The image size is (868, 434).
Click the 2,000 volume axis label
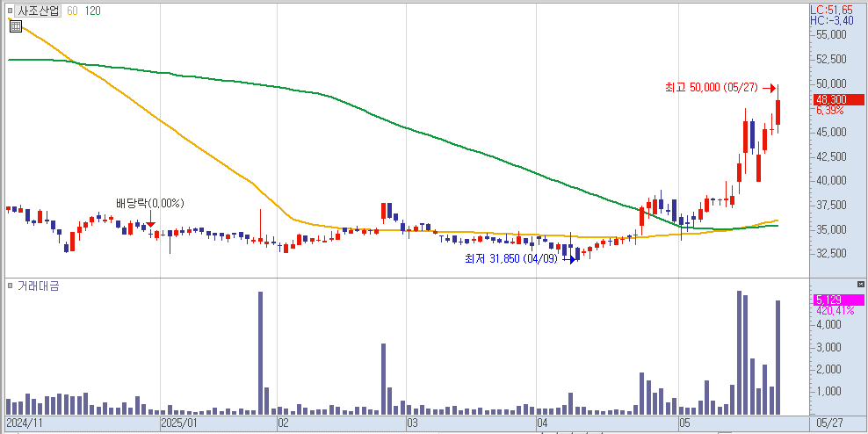[828, 369]
